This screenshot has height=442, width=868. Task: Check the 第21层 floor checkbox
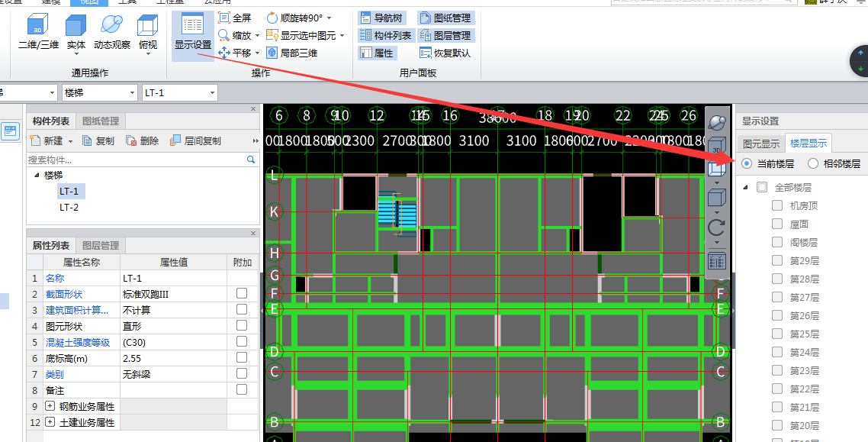[777, 407]
